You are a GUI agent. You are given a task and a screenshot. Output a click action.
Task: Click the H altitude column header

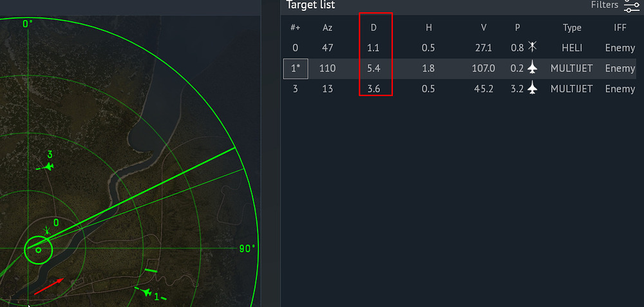(428, 28)
